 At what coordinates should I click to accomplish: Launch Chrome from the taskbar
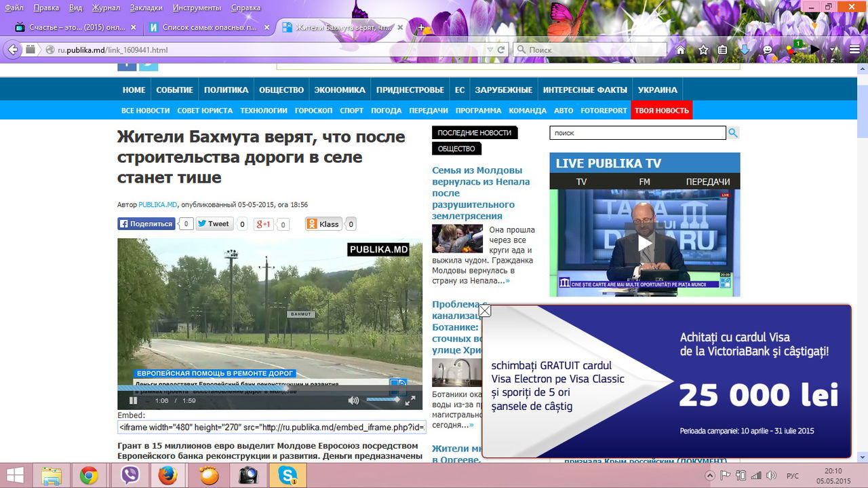pos(89,475)
